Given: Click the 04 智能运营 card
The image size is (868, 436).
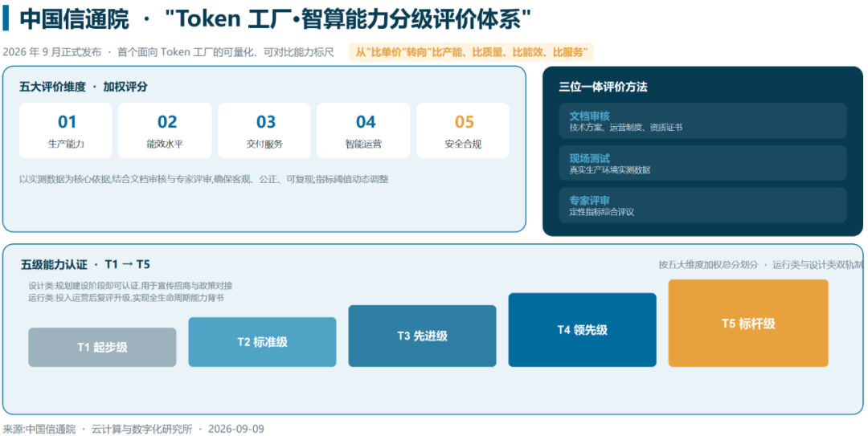Looking at the screenshot, I should point(363,131).
